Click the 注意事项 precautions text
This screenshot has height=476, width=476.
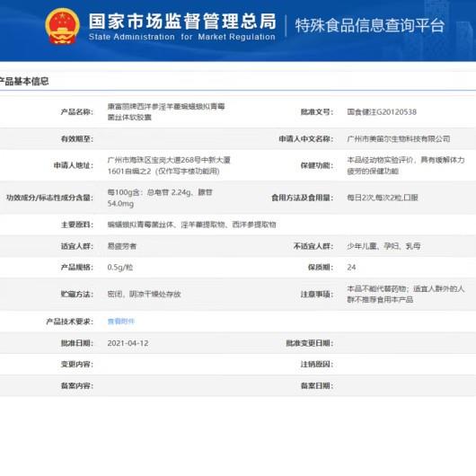[x=406, y=294]
